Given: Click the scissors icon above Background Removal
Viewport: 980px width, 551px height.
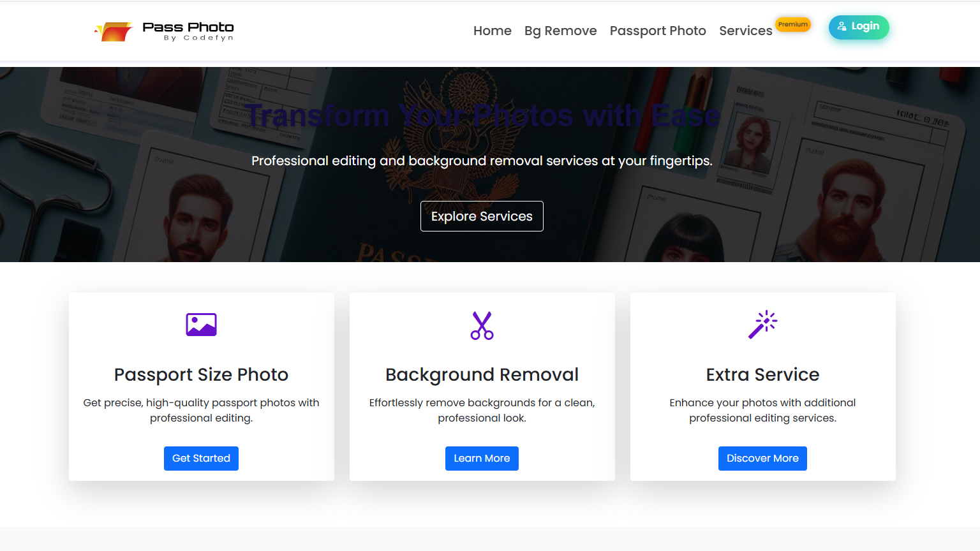Looking at the screenshot, I should pyautogui.click(x=482, y=325).
